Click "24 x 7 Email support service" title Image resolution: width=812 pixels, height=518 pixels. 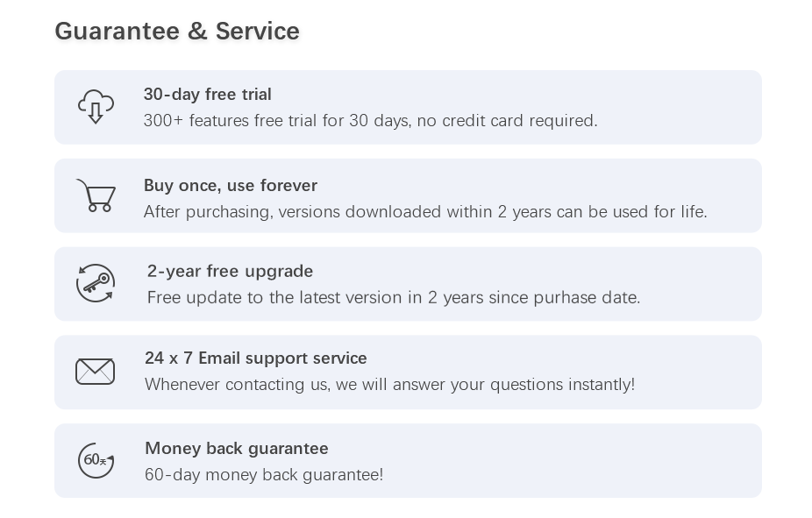click(x=255, y=358)
